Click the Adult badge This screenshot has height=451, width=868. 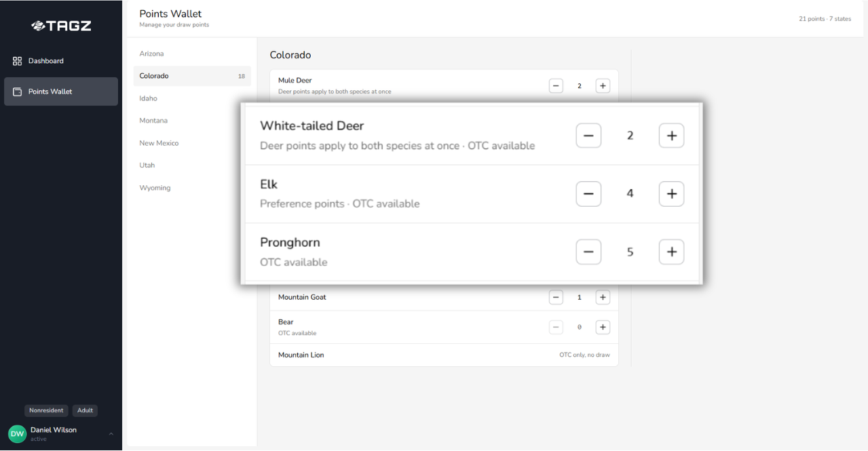[85, 410]
